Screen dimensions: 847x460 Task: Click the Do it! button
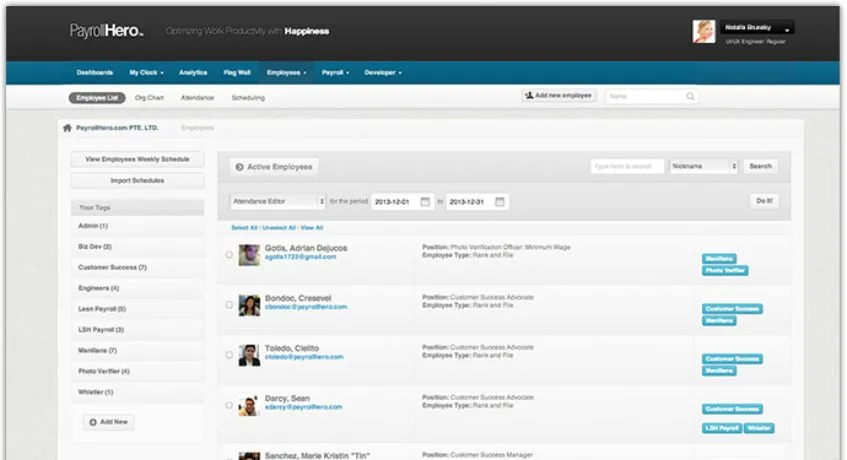764,201
